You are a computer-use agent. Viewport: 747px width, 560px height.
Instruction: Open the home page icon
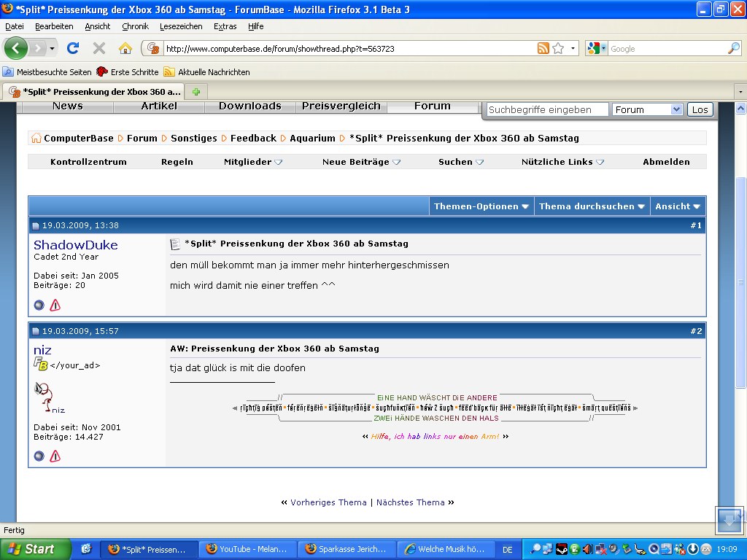[125, 48]
